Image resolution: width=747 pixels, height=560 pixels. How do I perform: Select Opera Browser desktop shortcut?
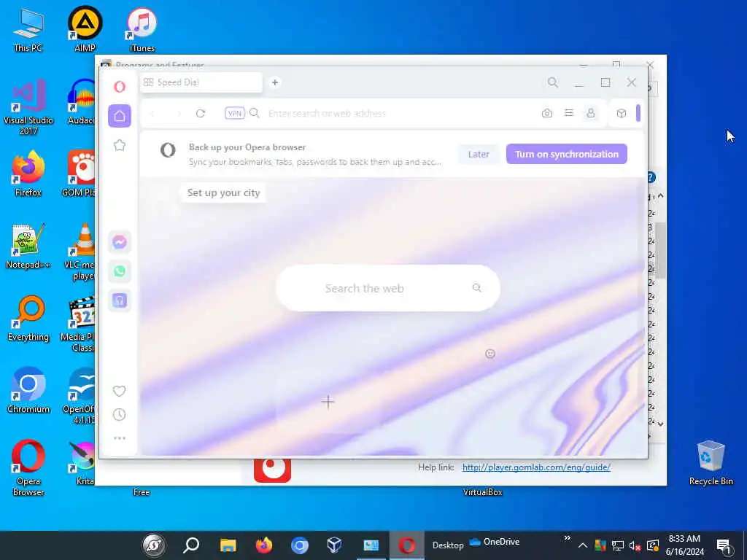(28, 468)
